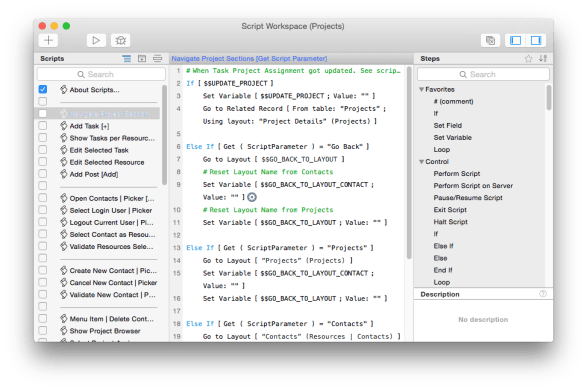Collapse the Control steps group

[422, 162]
